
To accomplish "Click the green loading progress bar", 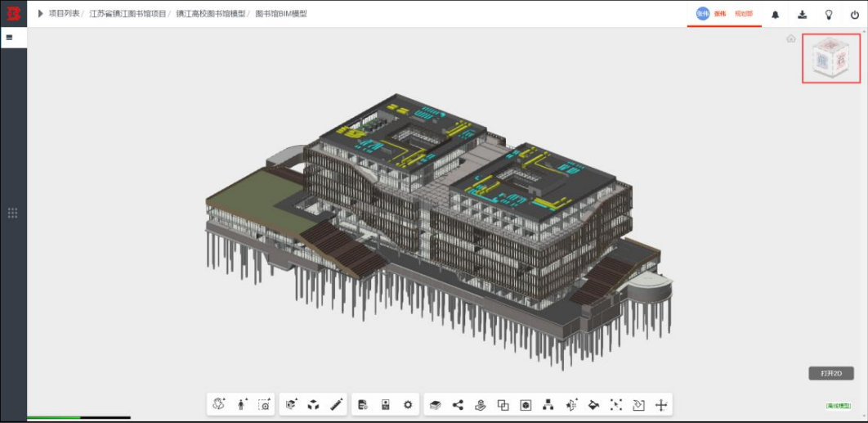I will 53,417.
